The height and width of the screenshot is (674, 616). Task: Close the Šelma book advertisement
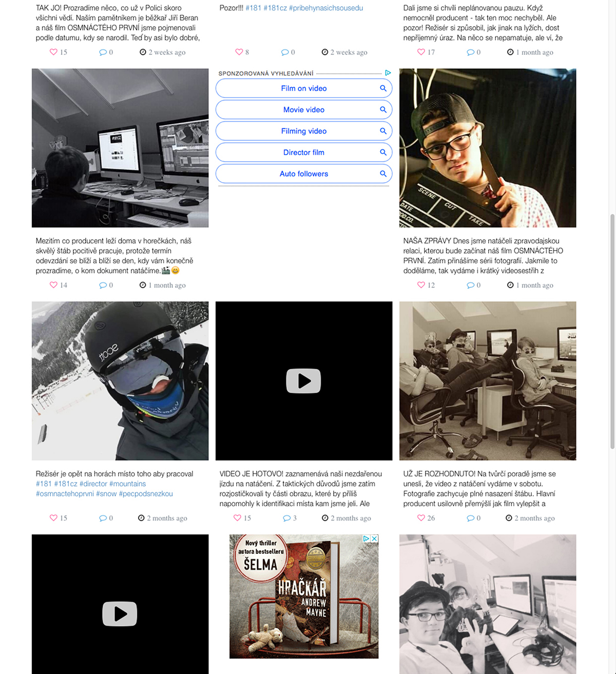(375, 538)
